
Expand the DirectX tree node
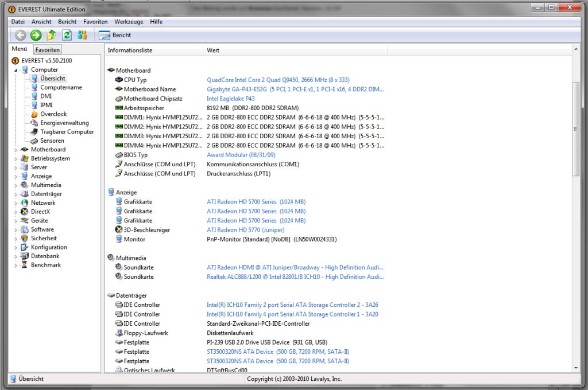pyautogui.click(x=16, y=212)
